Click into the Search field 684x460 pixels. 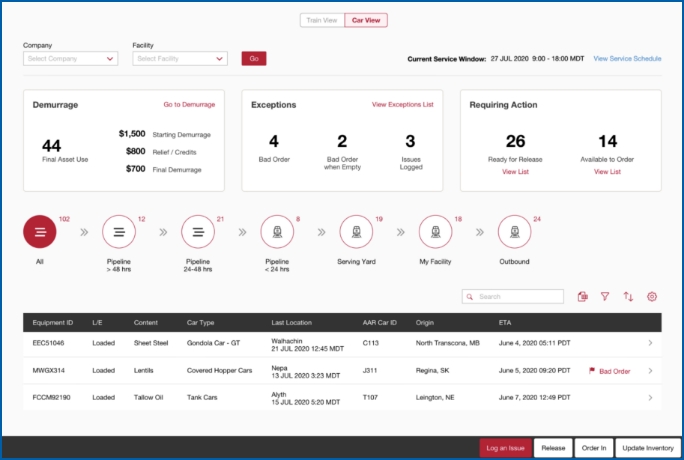tap(513, 296)
